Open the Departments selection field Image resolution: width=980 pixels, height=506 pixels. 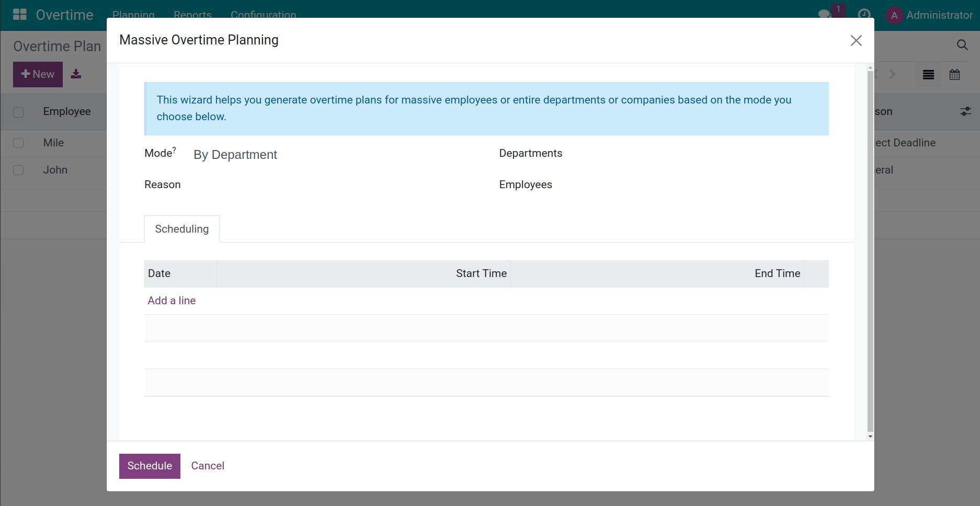click(699, 154)
